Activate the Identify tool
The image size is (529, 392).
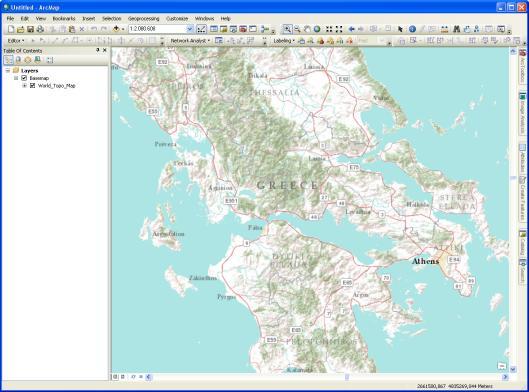(x=412, y=29)
